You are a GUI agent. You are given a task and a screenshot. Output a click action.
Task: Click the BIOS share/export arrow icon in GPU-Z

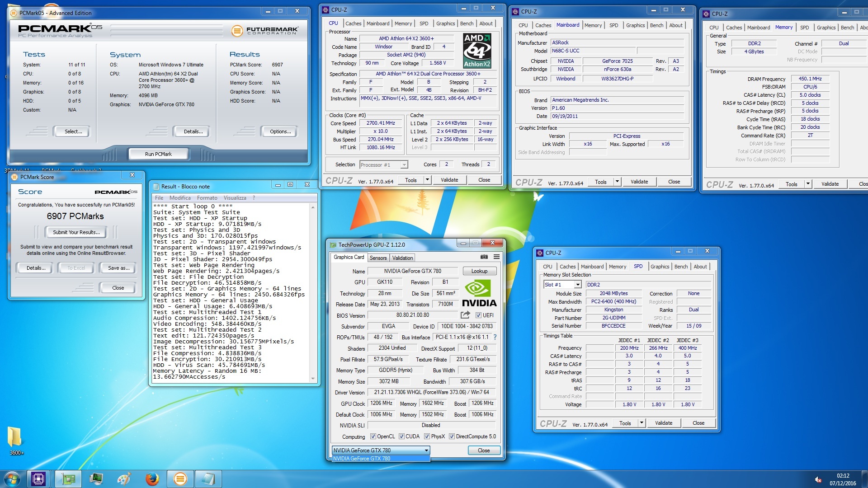pyautogui.click(x=465, y=315)
